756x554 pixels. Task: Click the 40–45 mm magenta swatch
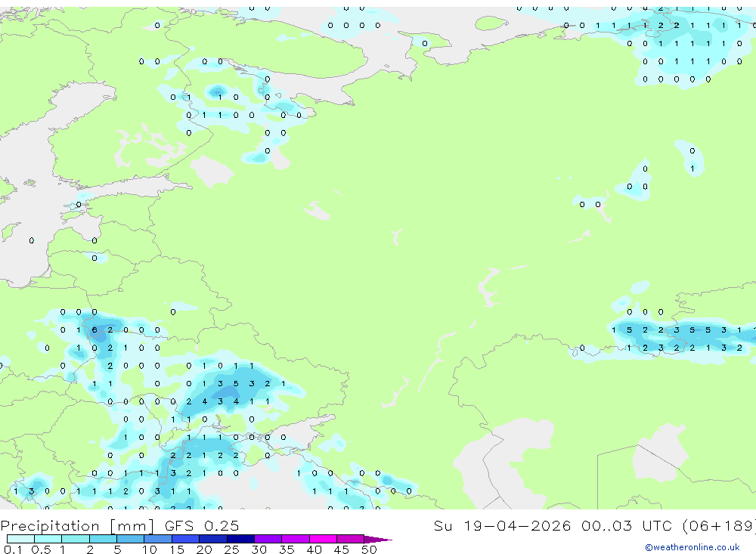323,539
